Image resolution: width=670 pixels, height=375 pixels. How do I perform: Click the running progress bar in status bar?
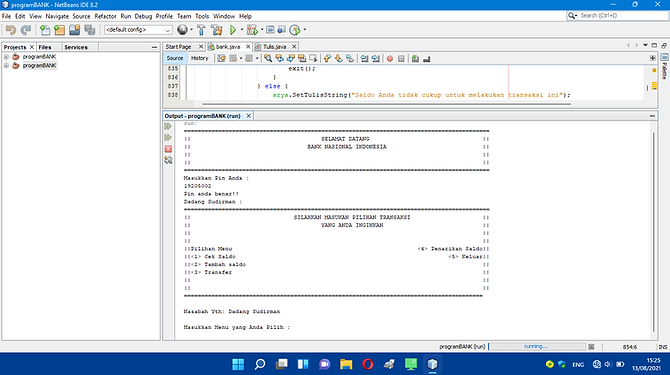click(x=537, y=346)
